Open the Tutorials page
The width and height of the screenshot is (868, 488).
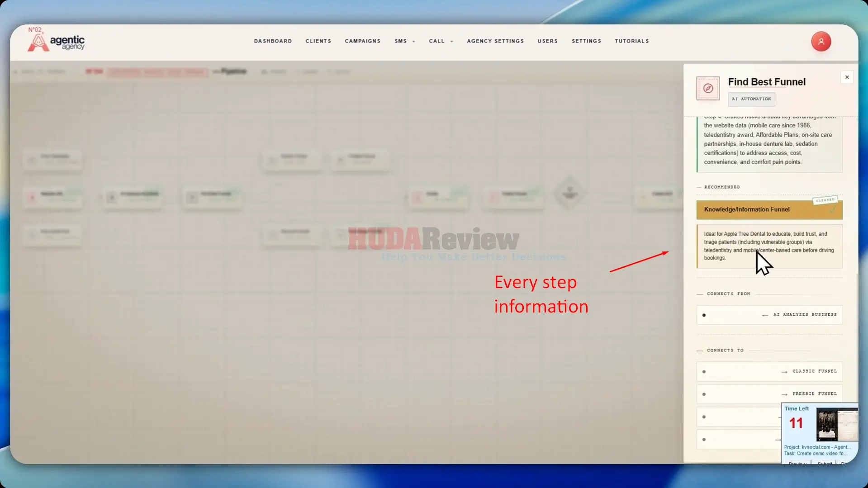[631, 41]
